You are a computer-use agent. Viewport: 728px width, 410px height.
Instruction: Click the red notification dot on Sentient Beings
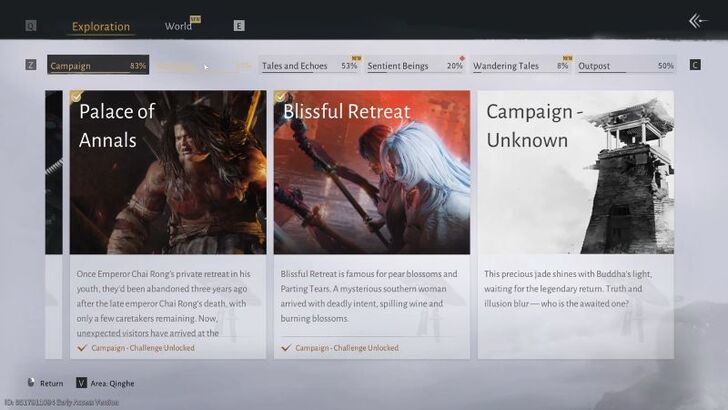click(x=462, y=59)
